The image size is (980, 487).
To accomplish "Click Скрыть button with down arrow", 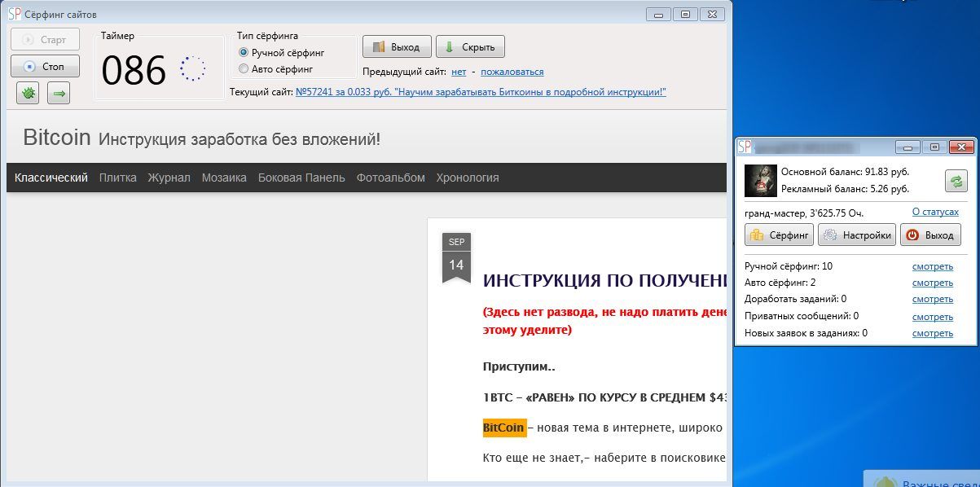I will point(470,47).
